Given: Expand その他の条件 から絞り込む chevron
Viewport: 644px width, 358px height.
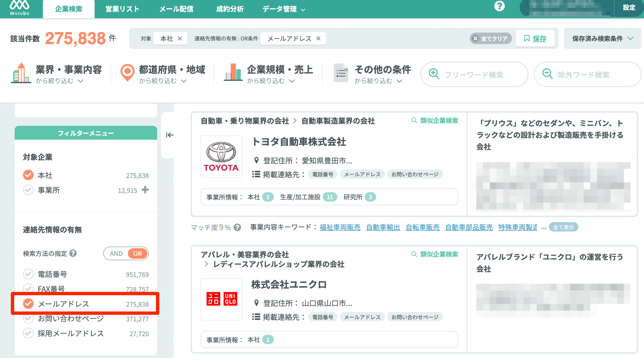Looking at the screenshot, I should point(399,81).
